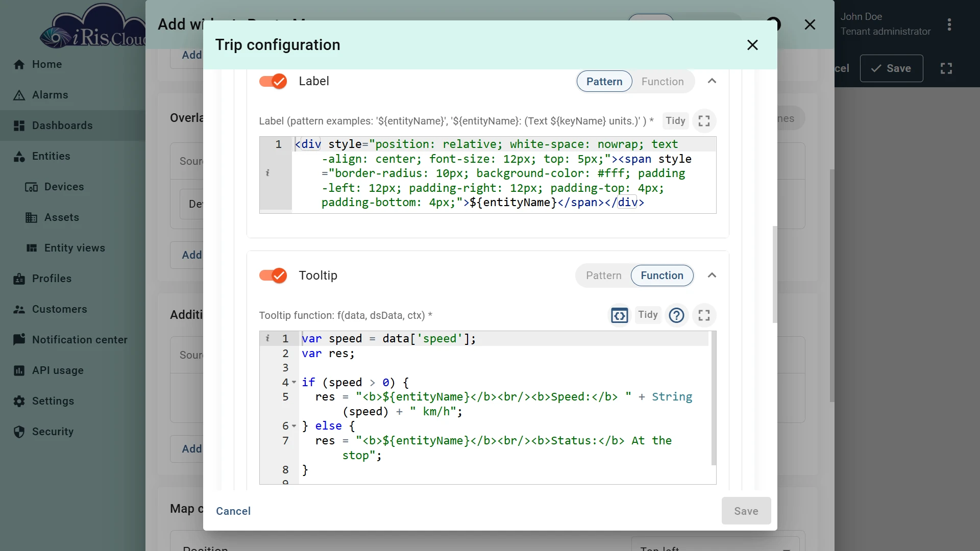Screen dimensions: 980x551
Task: Open Tooltip function help icon
Action: pos(676,315)
